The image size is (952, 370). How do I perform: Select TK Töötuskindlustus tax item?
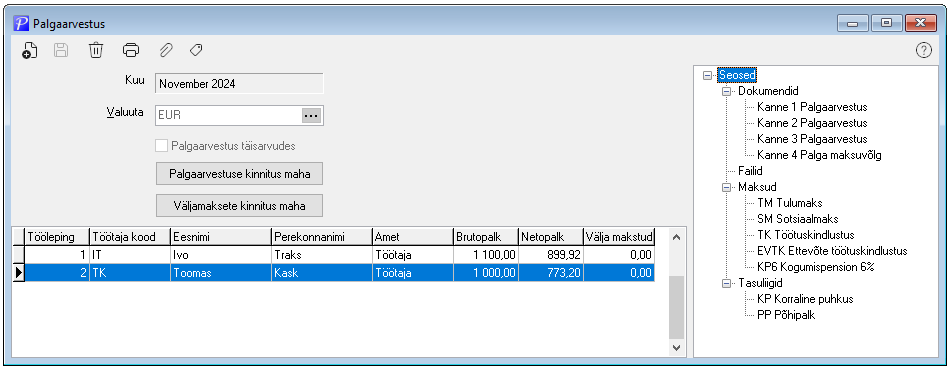[x=806, y=235]
